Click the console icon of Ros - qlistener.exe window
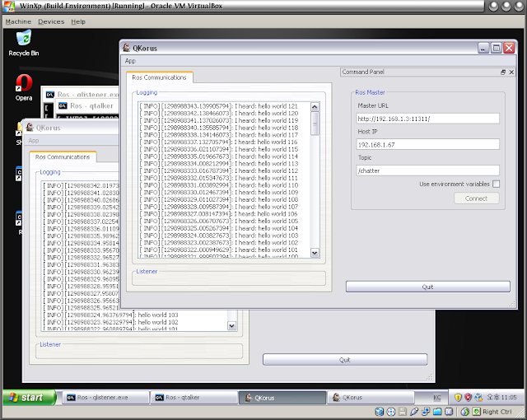The width and height of the screenshot is (527, 420). point(50,95)
